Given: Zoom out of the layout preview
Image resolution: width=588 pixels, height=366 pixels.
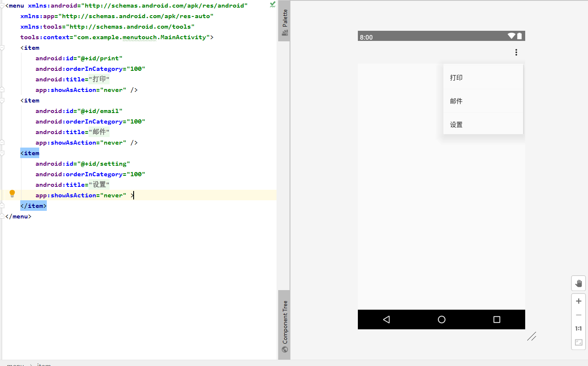Looking at the screenshot, I should 578,315.
